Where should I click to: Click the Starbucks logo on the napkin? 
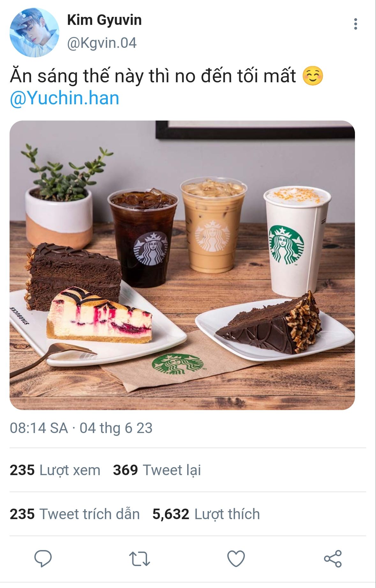[x=177, y=364]
